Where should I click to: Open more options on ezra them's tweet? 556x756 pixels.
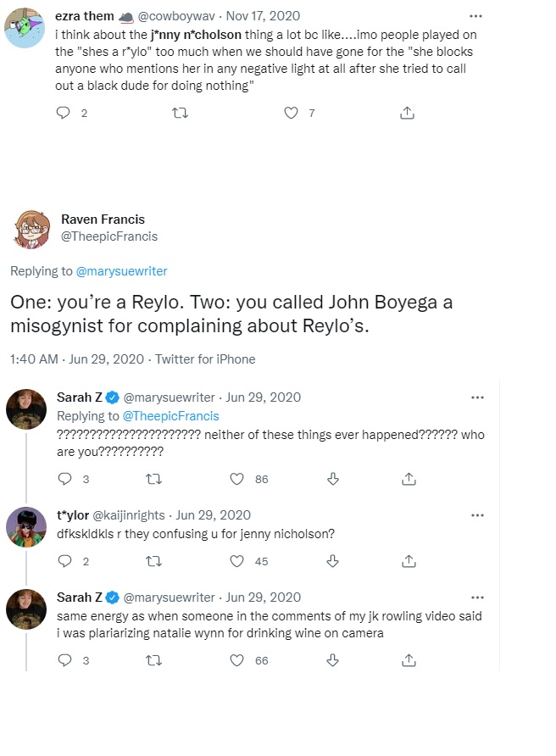point(475,16)
